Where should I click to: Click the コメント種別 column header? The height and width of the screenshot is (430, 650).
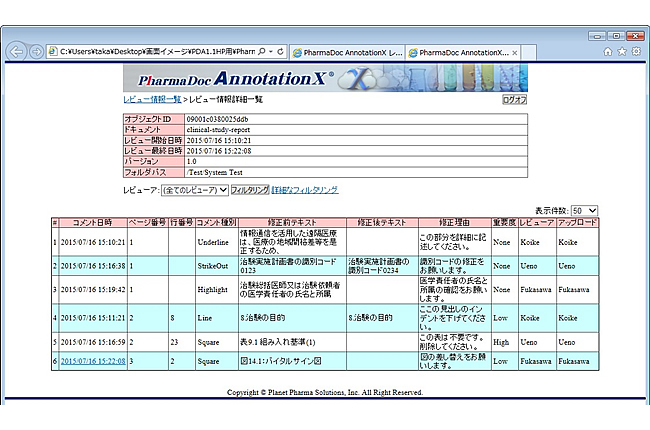pos(216,222)
